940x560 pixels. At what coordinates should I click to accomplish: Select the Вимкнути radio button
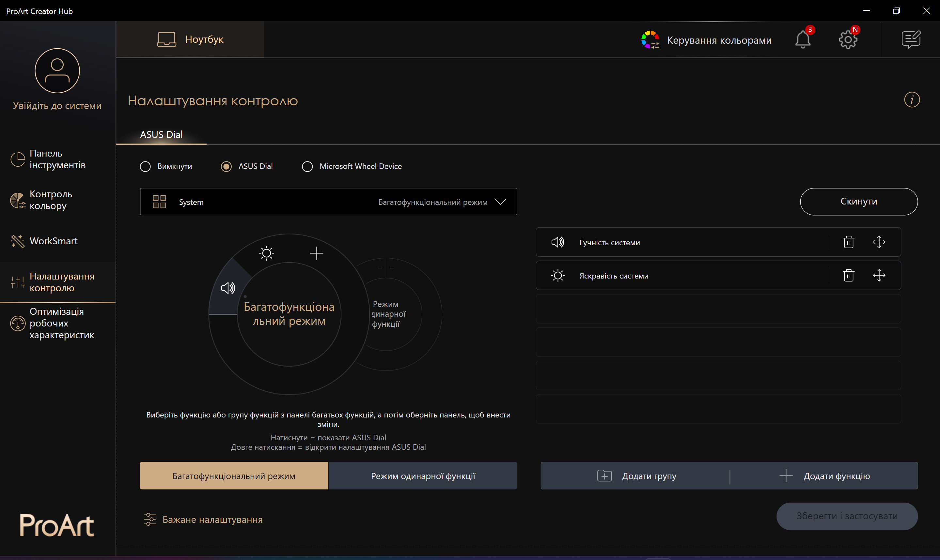click(145, 166)
